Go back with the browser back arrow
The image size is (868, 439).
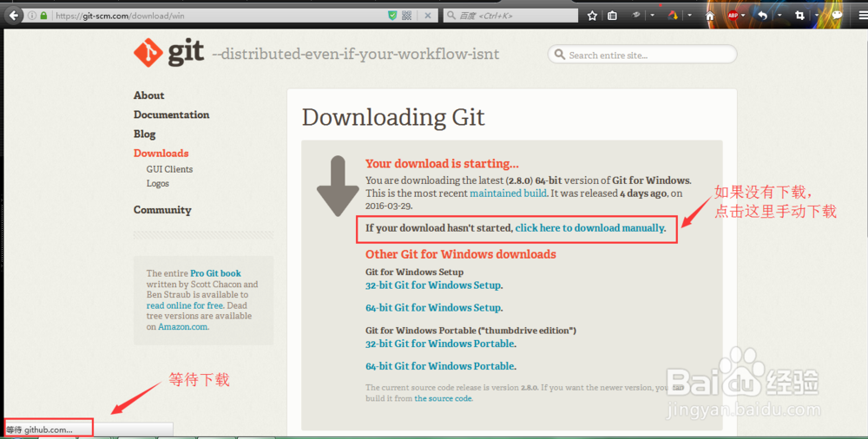click(x=13, y=16)
